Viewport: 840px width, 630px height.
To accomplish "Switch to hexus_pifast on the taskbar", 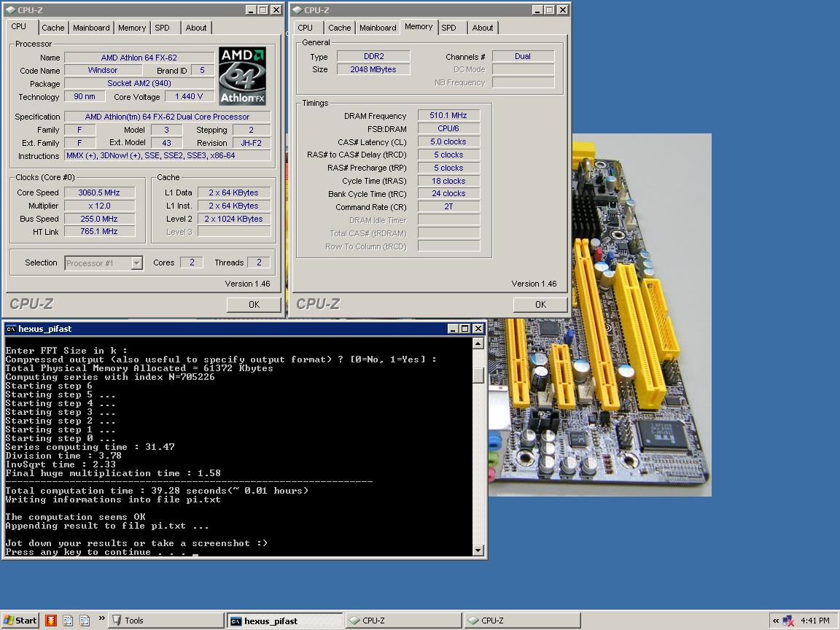I will [x=284, y=621].
